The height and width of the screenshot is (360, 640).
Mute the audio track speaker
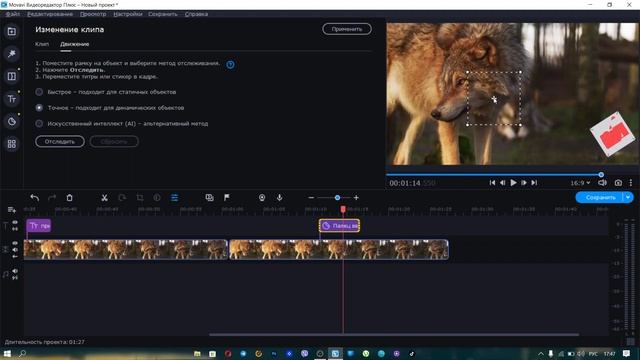15,271
